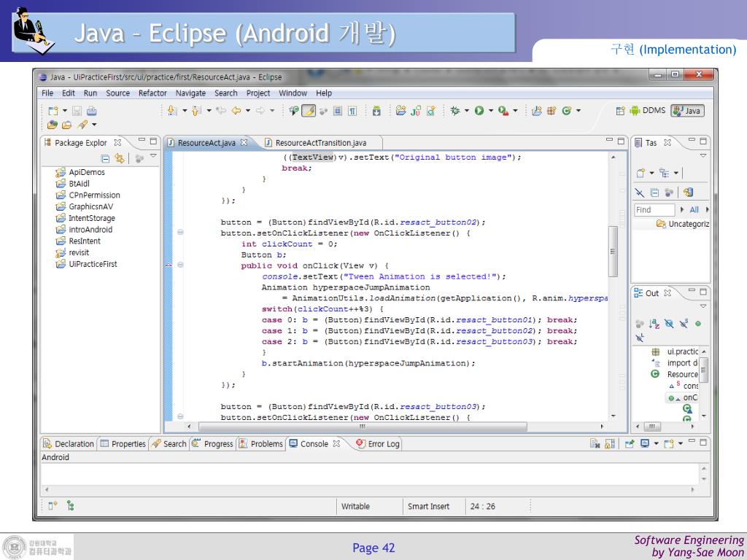Open New Java Class dropdown arrow

click(578, 111)
